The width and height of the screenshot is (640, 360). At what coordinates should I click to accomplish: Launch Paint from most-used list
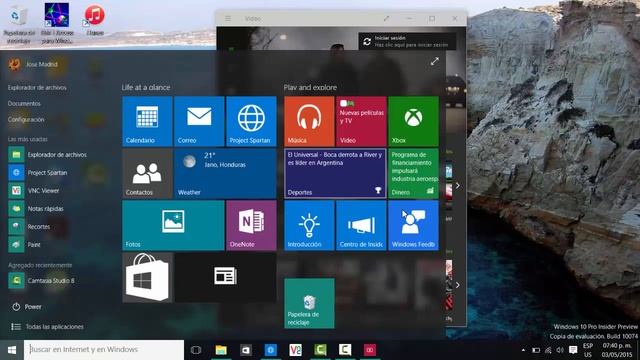pos(25,244)
